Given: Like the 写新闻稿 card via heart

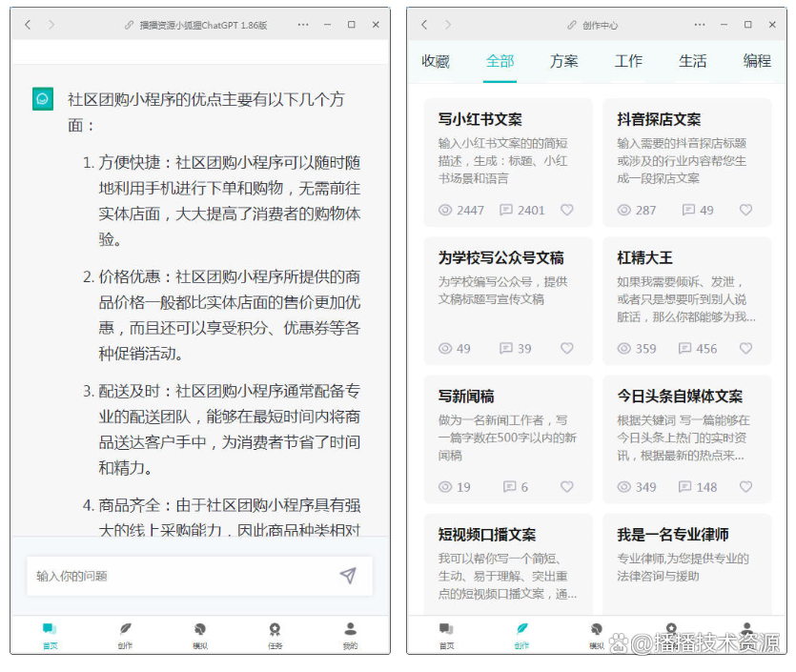Looking at the screenshot, I should point(567,487).
